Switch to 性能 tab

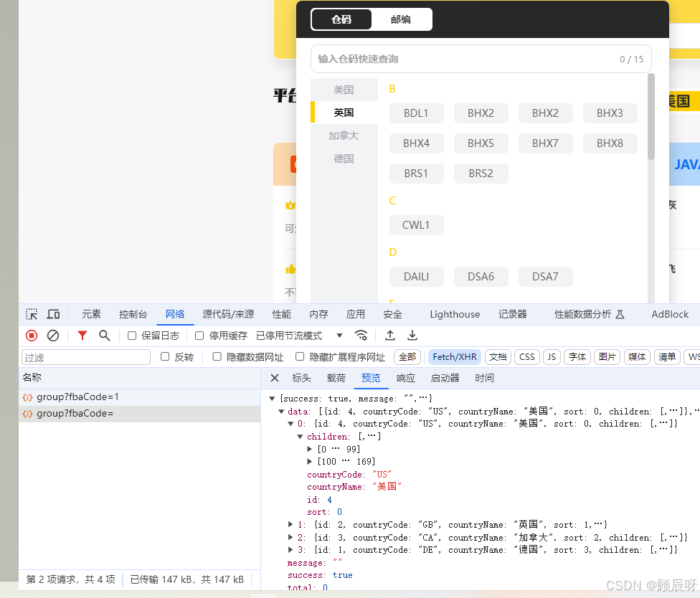pyautogui.click(x=282, y=314)
